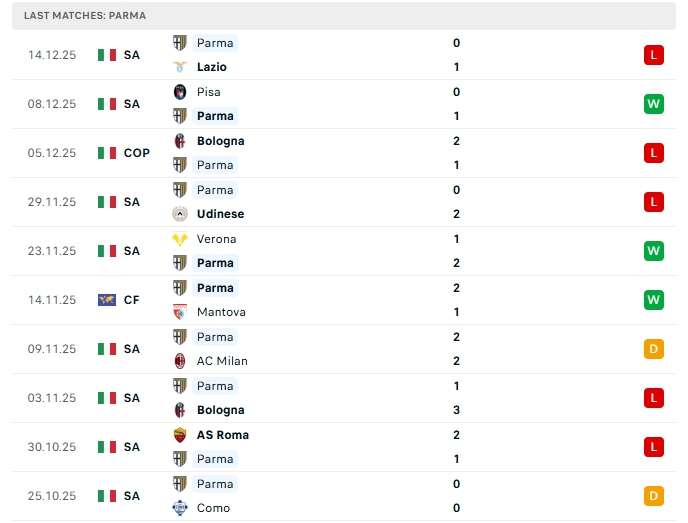Click the Italy flag on 14.12.25 row

point(107,55)
